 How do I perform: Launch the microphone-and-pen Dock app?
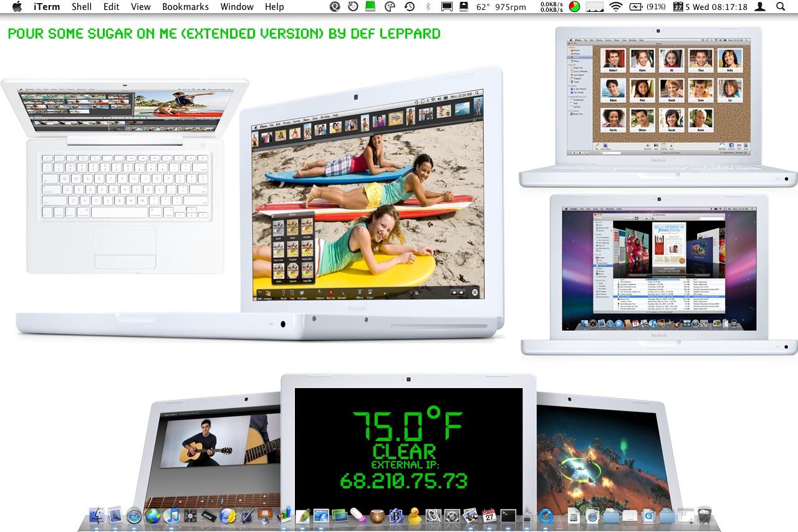pos(246,515)
